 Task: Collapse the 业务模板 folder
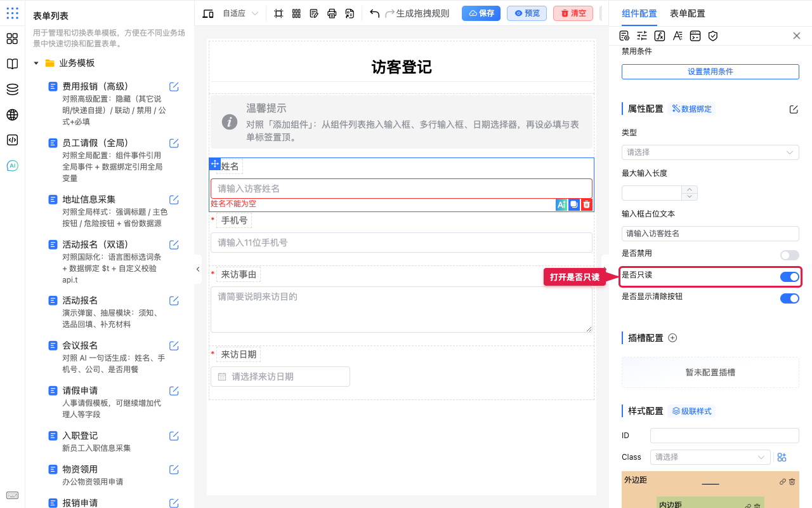(36, 63)
